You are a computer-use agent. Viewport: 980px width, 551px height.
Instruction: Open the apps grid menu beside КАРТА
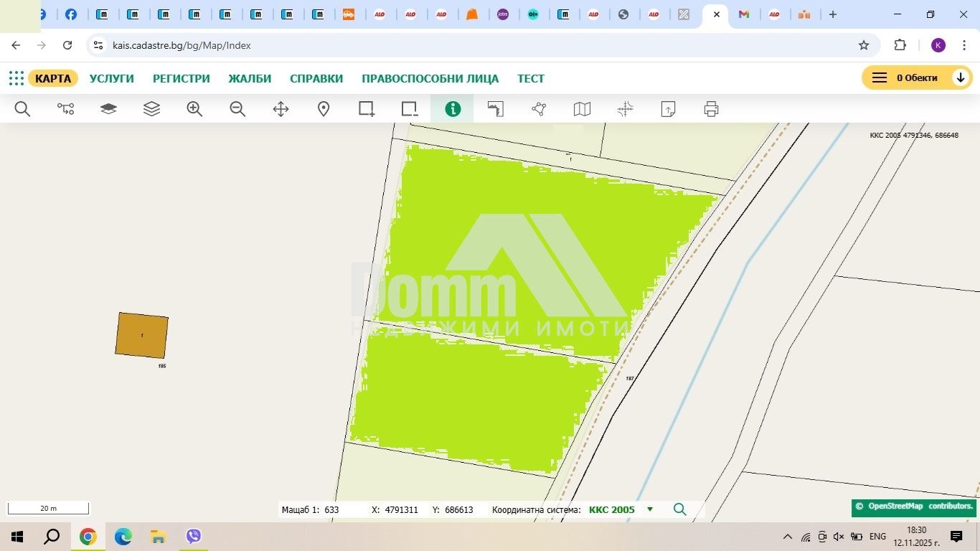(16, 78)
